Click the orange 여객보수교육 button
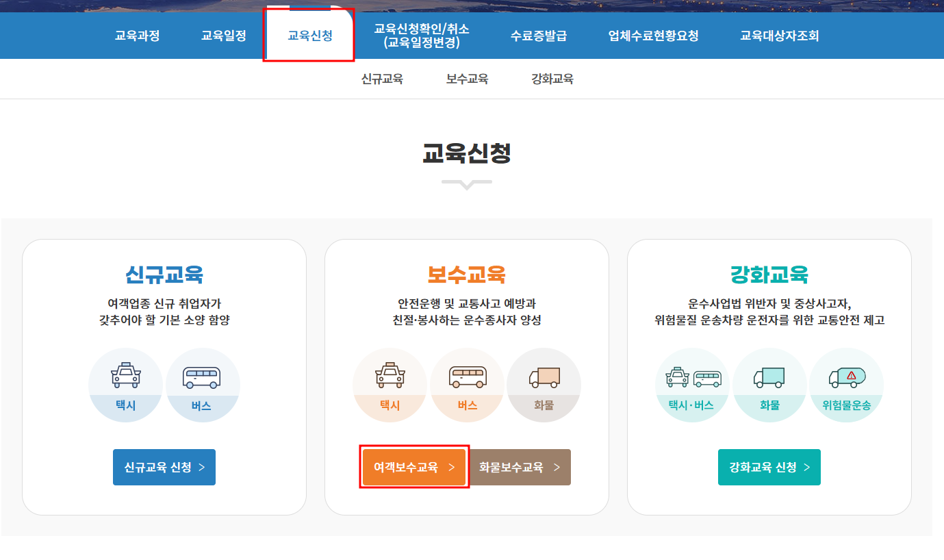 coord(413,467)
